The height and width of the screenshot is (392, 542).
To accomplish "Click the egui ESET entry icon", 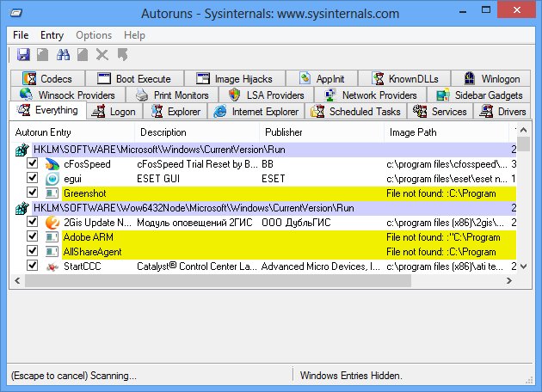I will tap(52, 179).
